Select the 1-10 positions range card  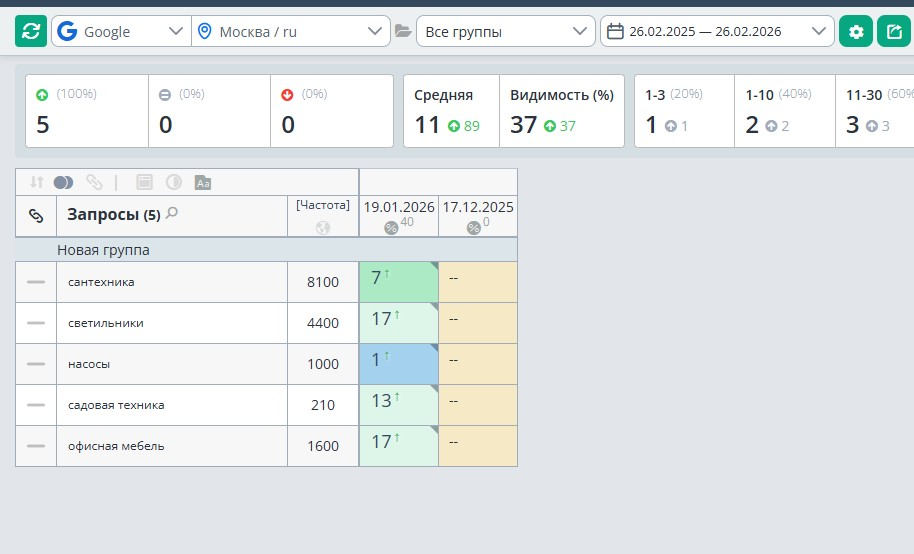coord(785,111)
